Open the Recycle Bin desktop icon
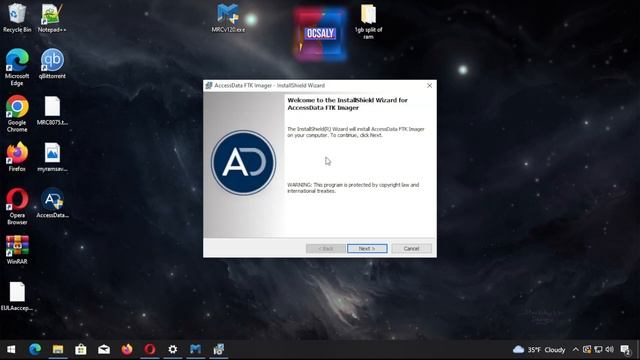This screenshot has width=640, height=360. point(17,18)
